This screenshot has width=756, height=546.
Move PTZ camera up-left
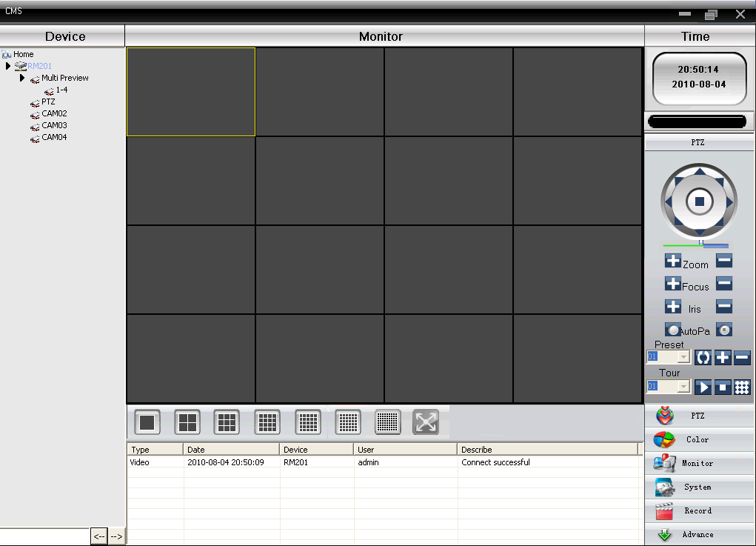coord(678,182)
